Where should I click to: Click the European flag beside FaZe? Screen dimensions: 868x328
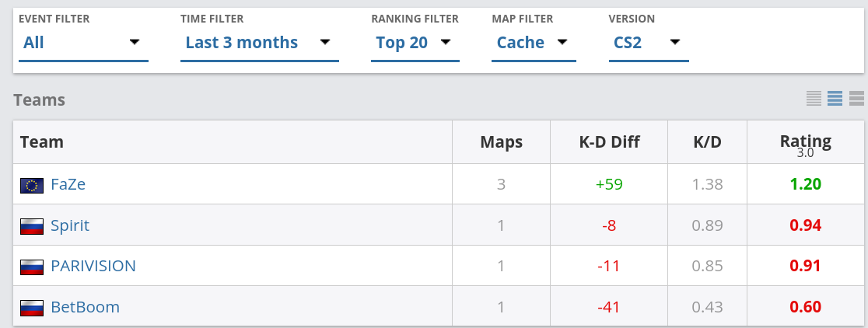32,185
